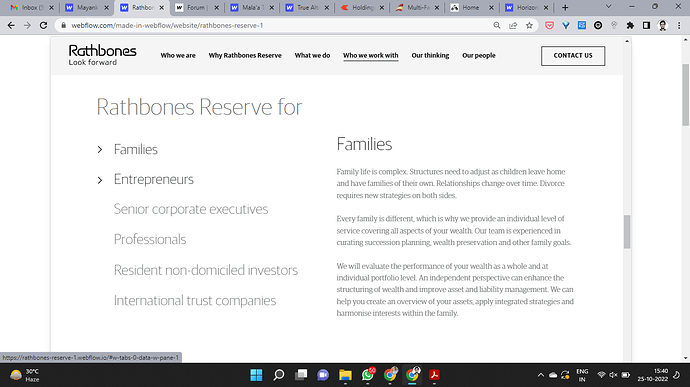The height and width of the screenshot is (387, 690).
Task: Click the inner preview scrollbar thumb
Action: coord(627,232)
